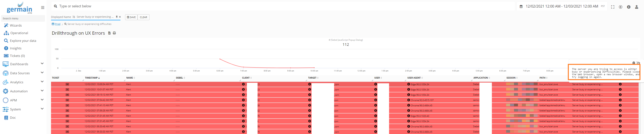
Task: Click the play auto-refresh icon
Action: [621, 7]
